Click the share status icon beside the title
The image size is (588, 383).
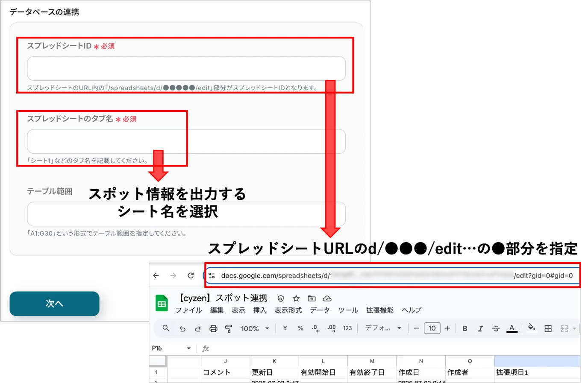(281, 298)
